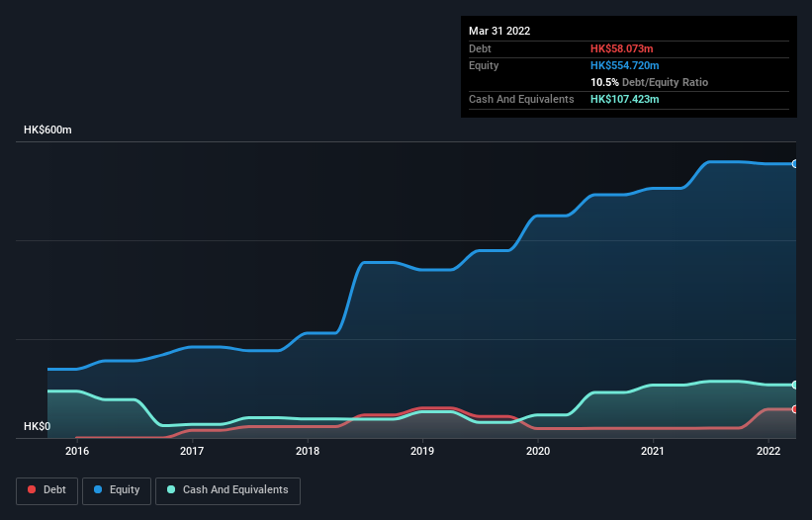Click the 2018 x-axis label
This screenshot has height=520, width=812.
coord(308,451)
